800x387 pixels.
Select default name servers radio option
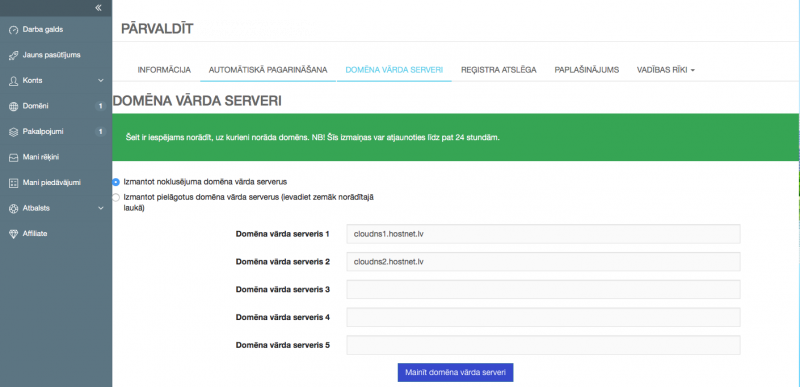116,182
